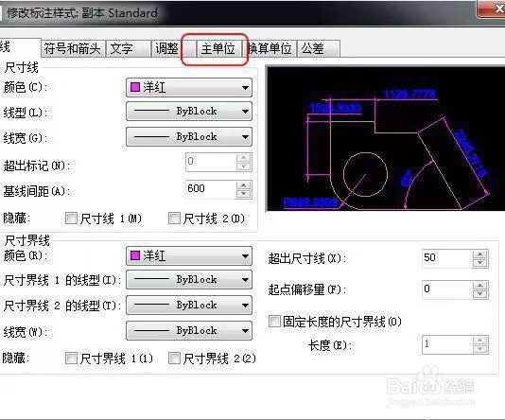Toggle hide 尺寸线 1(M) checkbox
Image resolution: width=505 pixels, height=420 pixels.
[x=71, y=219]
